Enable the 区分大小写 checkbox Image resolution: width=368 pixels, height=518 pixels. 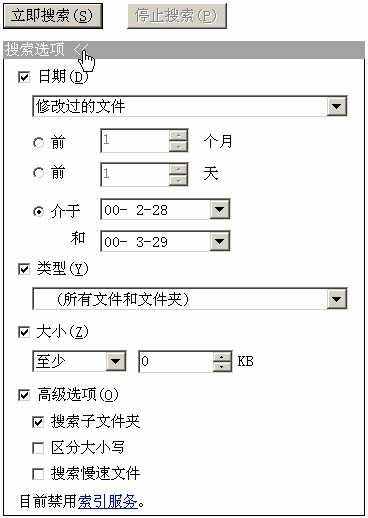pos(38,448)
